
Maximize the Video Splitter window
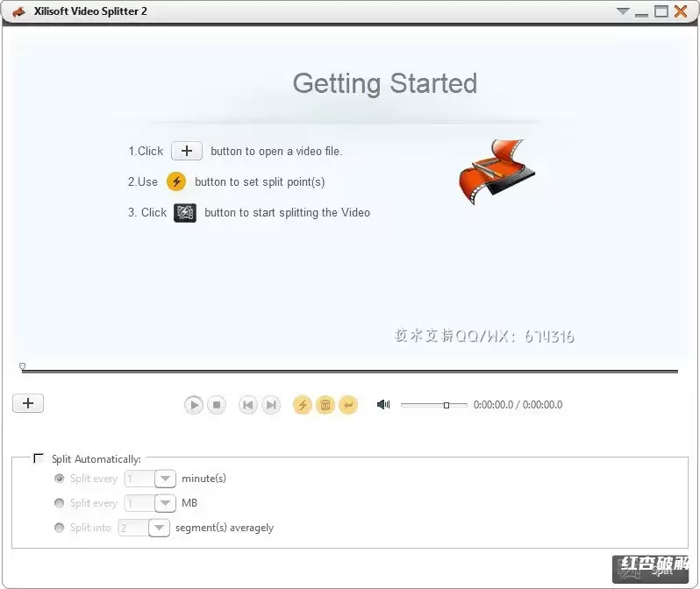(x=661, y=11)
